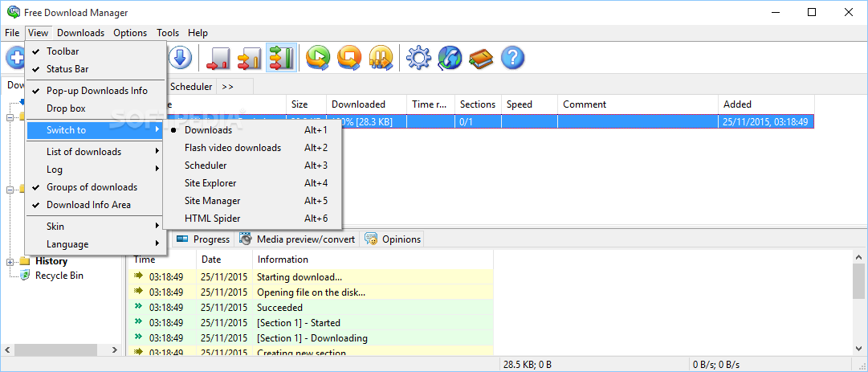Open the Help menu
Viewport: 868px width, 372px height.
tap(198, 33)
